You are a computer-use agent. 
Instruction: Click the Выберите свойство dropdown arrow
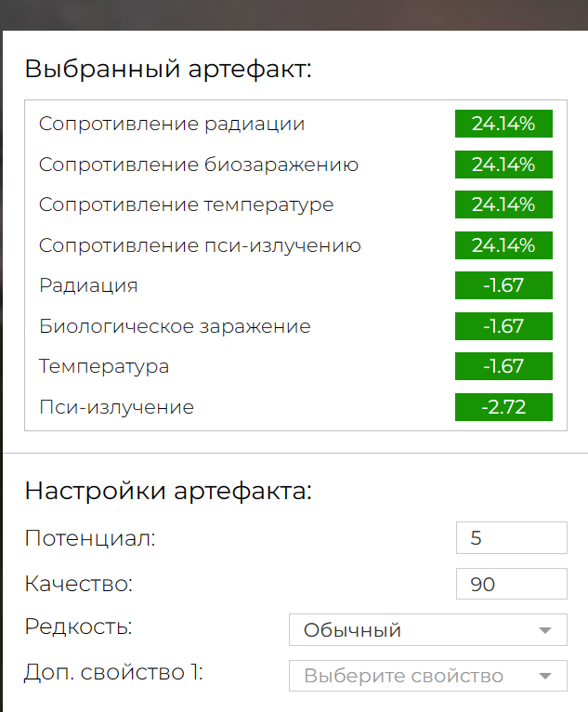click(545, 676)
